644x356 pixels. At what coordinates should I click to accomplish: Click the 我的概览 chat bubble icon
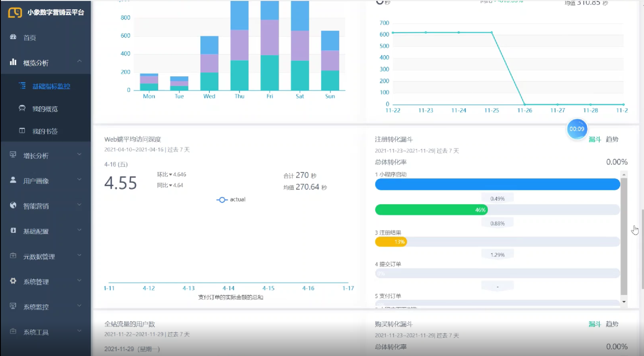[22, 108]
